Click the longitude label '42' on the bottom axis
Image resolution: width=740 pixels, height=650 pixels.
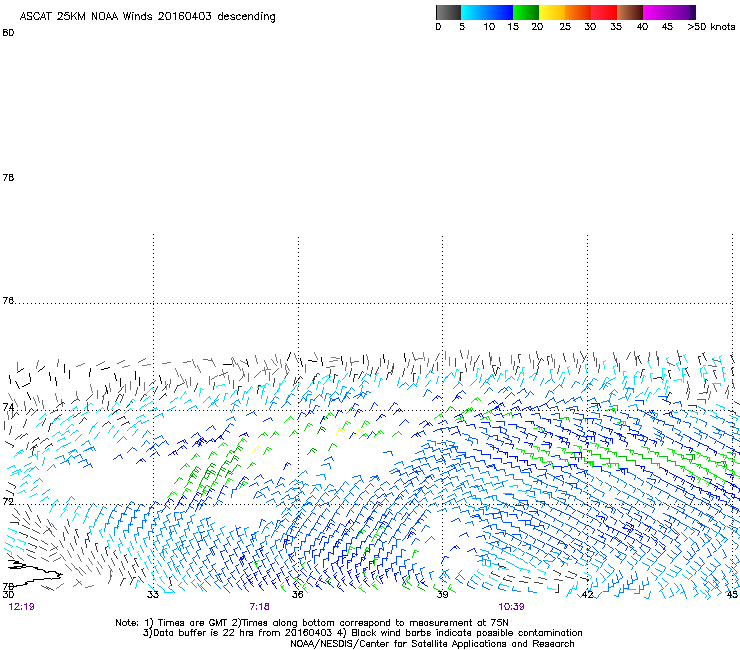click(587, 594)
